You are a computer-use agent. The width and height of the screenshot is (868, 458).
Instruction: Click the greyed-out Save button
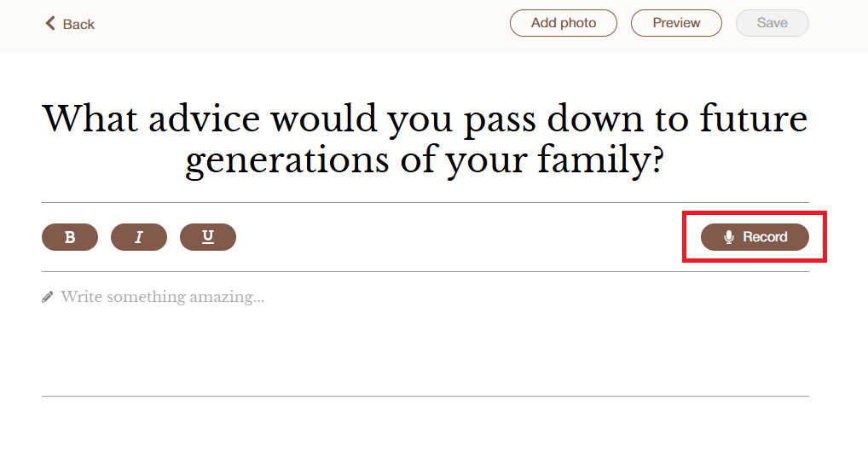773,23
